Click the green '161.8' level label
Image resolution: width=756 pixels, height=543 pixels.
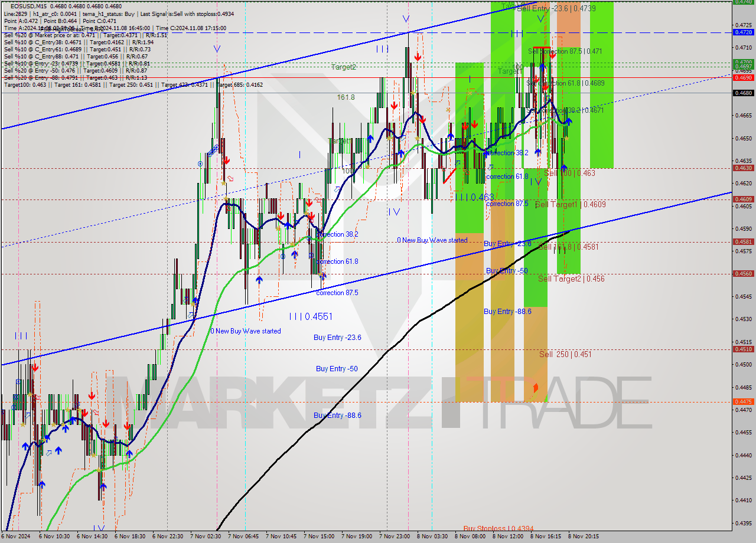click(x=346, y=97)
